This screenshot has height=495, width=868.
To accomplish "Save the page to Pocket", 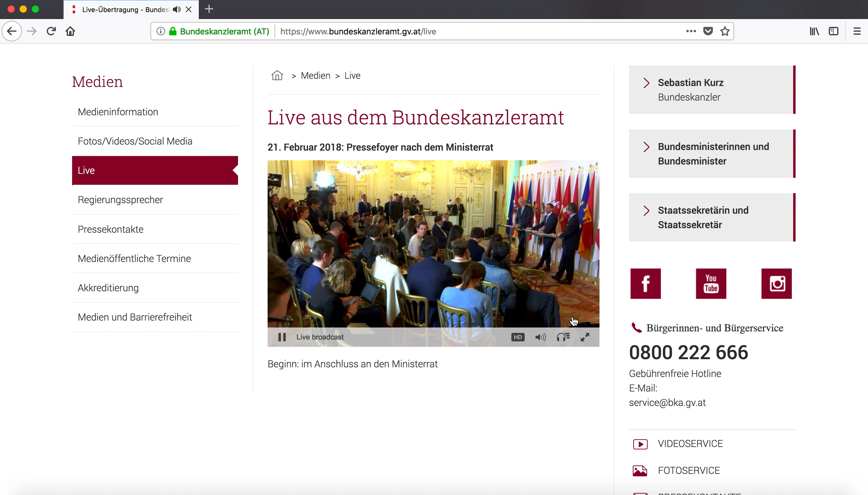I will (x=708, y=31).
